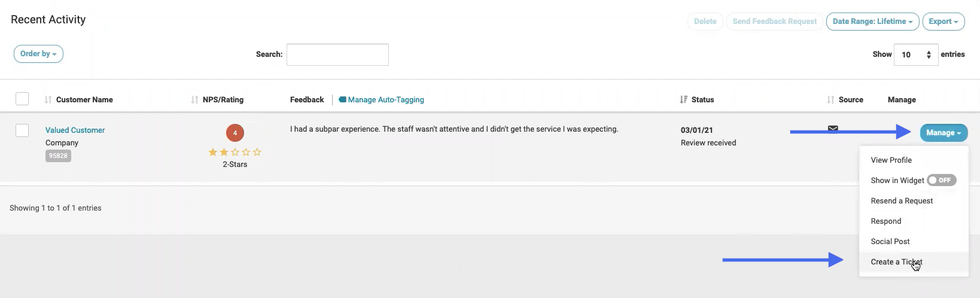Image resolution: width=980 pixels, height=298 pixels.
Task: Focus the Search input field
Action: pyautogui.click(x=337, y=54)
